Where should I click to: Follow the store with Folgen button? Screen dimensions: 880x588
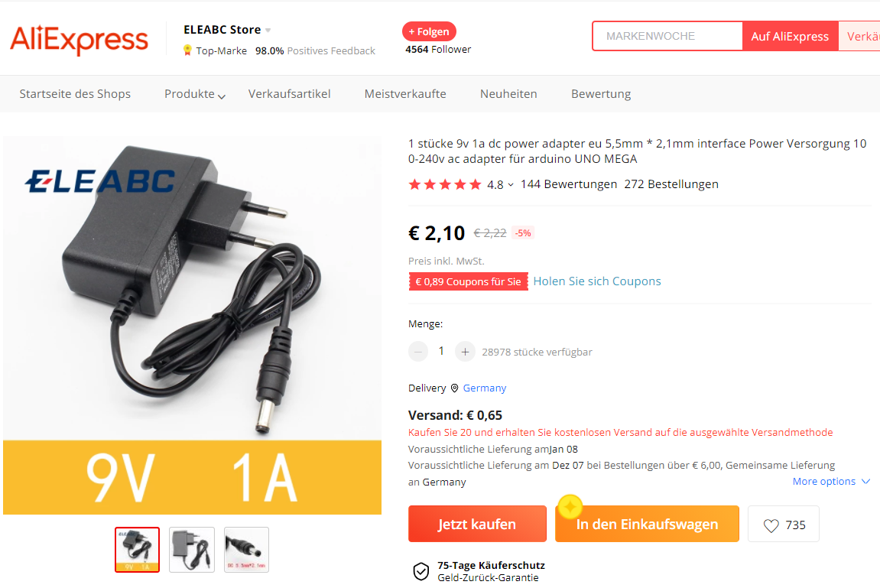tap(430, 31)
